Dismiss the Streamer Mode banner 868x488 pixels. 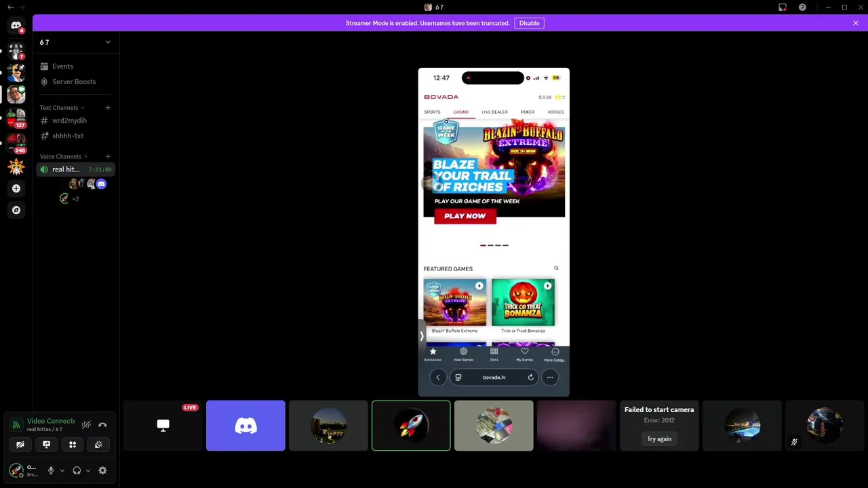pos(855,23)
